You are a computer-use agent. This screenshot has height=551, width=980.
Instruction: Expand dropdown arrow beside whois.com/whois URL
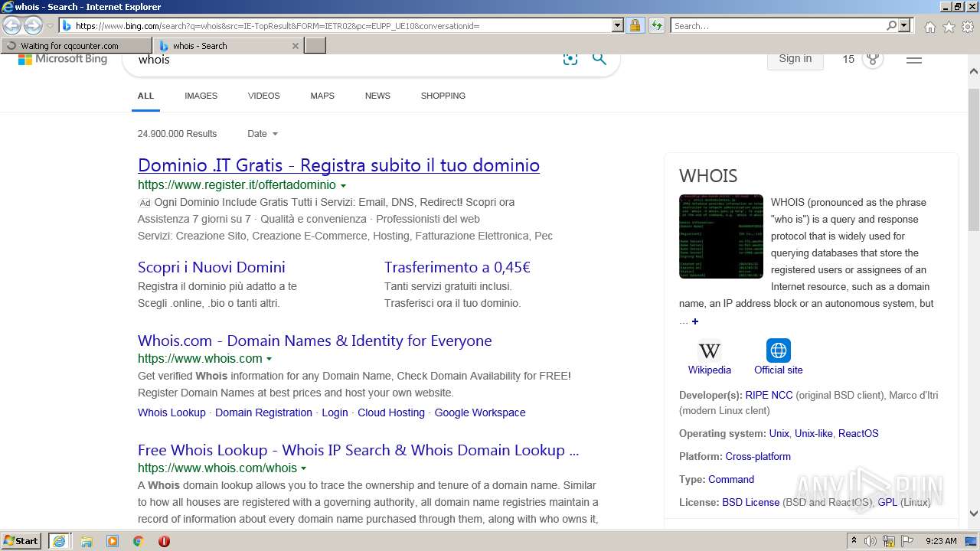tap(303, 468)
